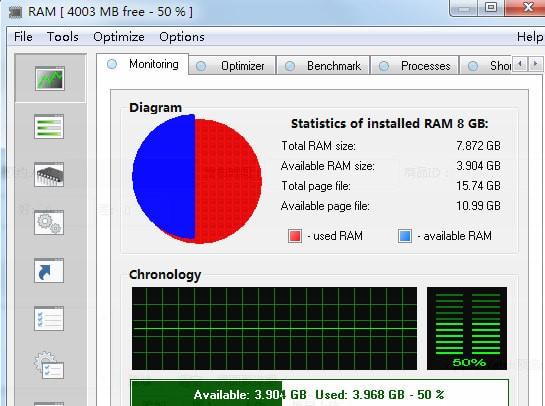Switch to the Monitoring tab
Image resolution: width=545 pixels, height=406 pixels.
pos(143,64)
